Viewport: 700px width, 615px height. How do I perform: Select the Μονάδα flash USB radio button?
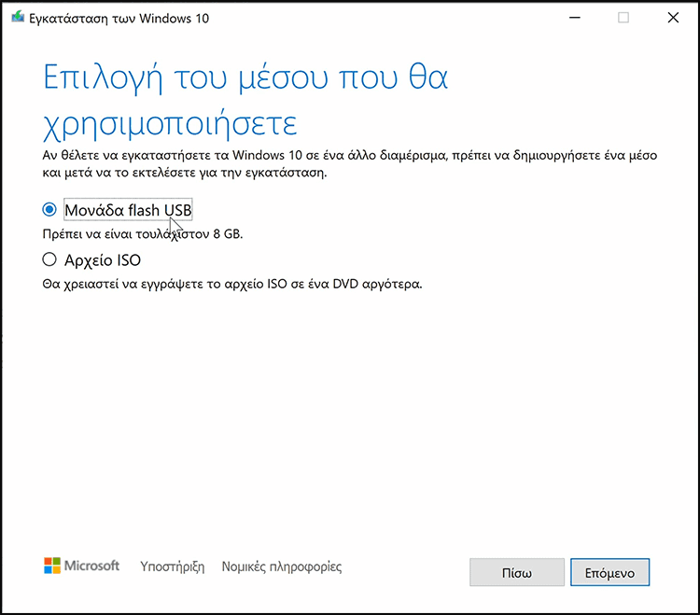(x=49, y=209)
